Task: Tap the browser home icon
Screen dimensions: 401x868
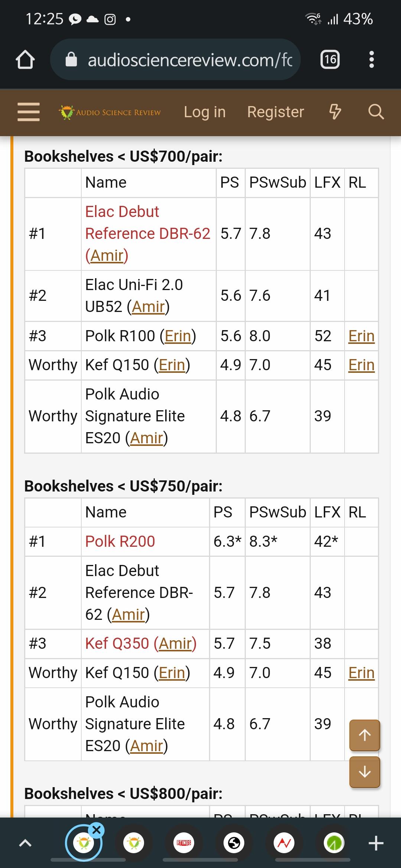Action: click(25, 60)
